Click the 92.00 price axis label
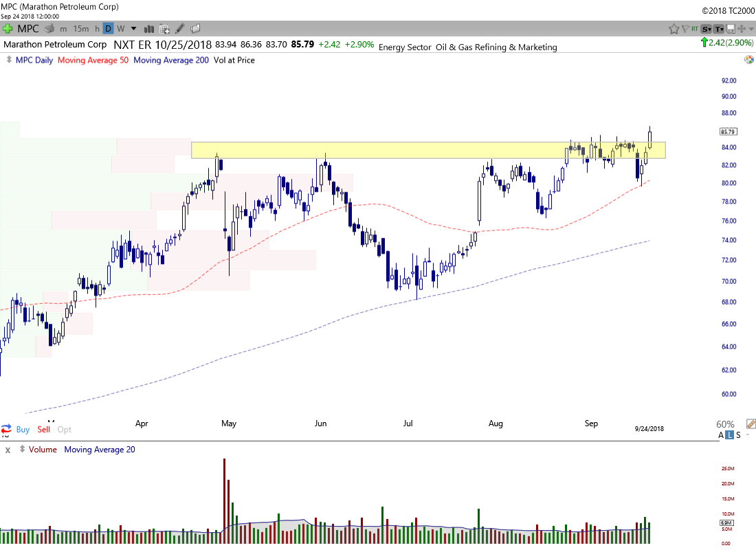This screenshot has height=550, width=756. pyautogui.click(x=729, y=80)
